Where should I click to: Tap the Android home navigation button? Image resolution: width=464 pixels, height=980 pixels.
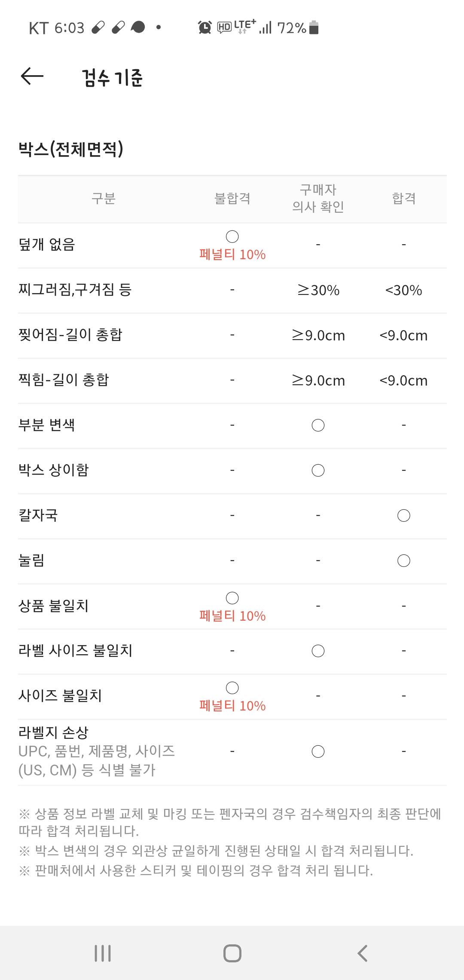pyautogui.click(x=232, y=953)
